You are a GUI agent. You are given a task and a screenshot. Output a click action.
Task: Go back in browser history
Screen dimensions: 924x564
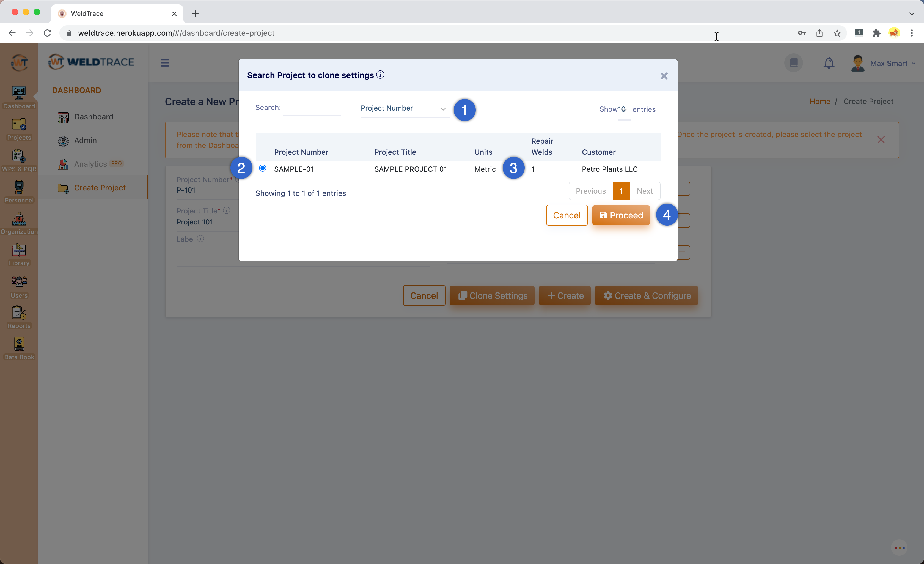12,33
